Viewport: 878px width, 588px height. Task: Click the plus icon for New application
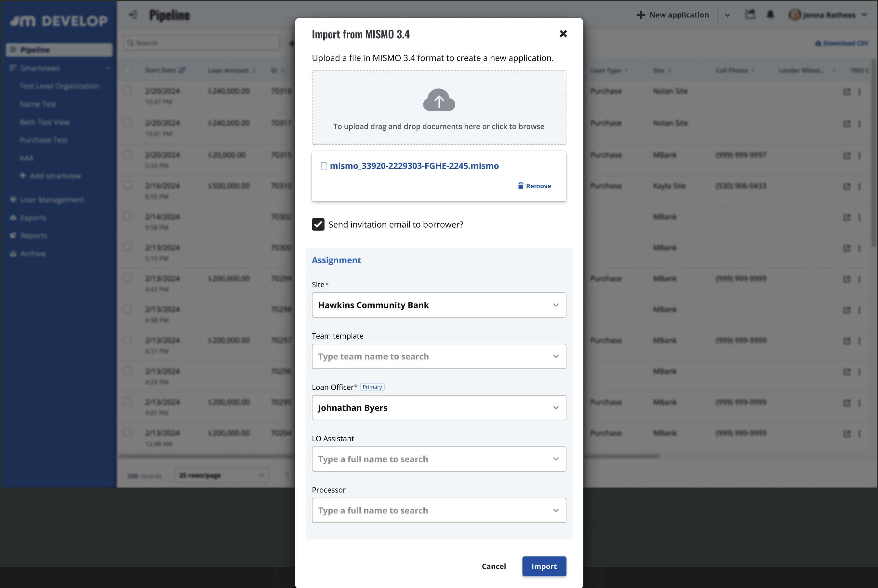tap(641, 15)
